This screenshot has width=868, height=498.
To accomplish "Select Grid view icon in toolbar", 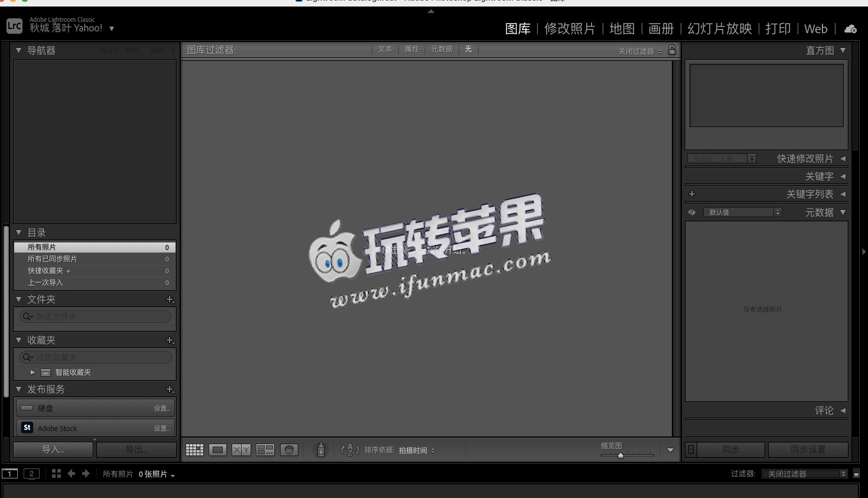I will point(194,450).
